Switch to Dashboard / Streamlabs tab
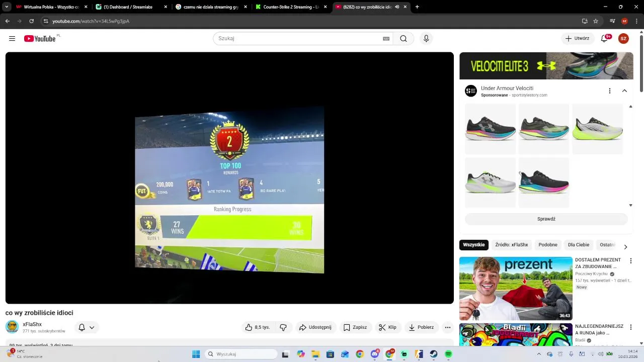Image resolution: width=644 pixels, height=362 pixels. coord(131,7)
